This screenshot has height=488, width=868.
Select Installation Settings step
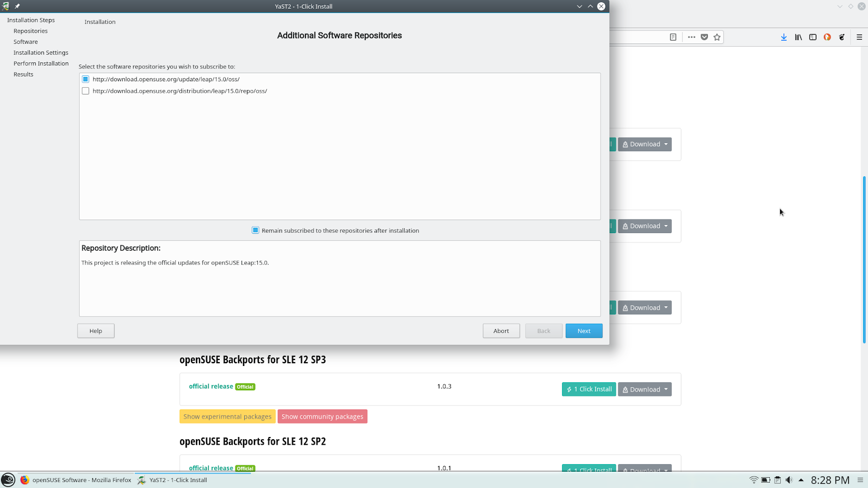tap(41, 53)
